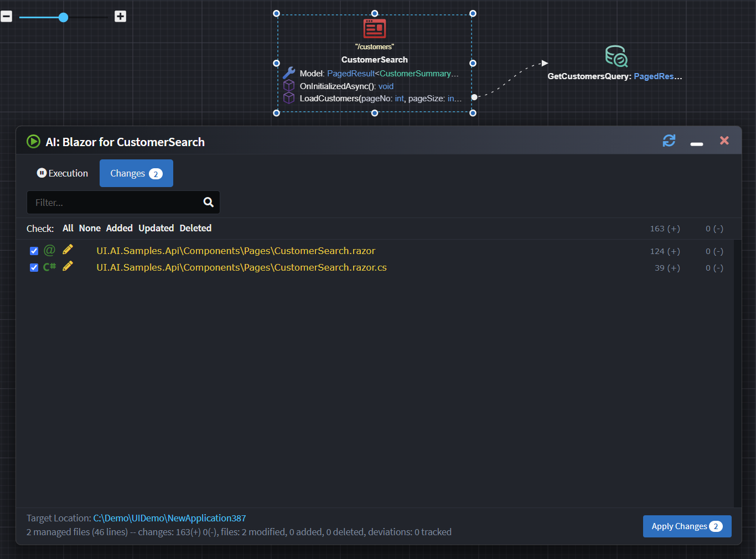Uncheck the CustomerSearch.razor file checkbox
Screen dimensions: 756x559
tap(34, 251)
